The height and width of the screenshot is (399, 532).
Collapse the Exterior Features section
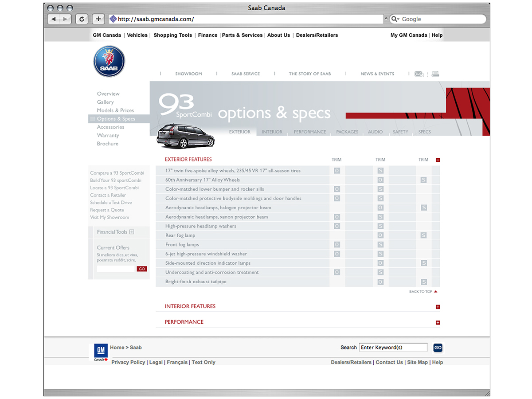[x=438, y=160]
